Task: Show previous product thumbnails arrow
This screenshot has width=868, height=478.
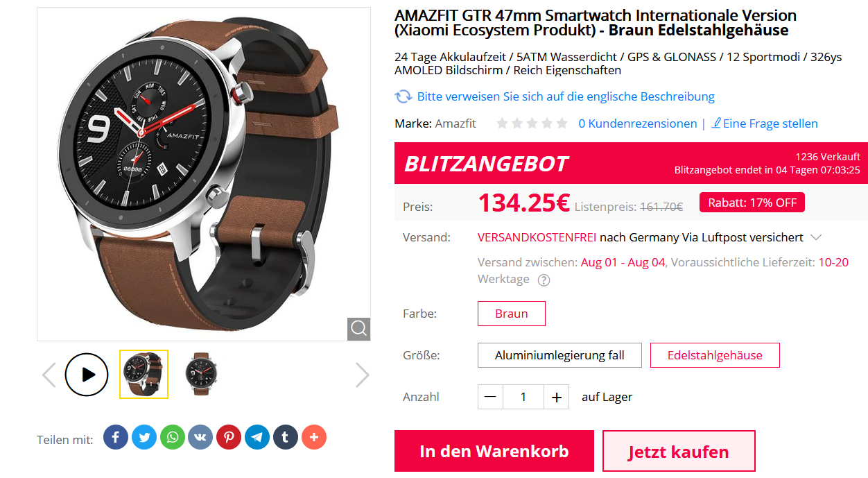Action: point(49,375)
